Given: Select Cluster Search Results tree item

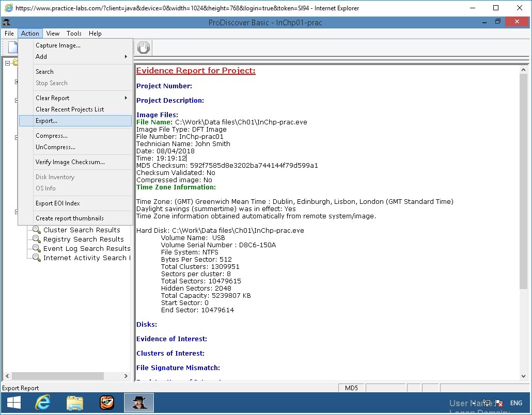Looking at the screenshot, I should tap(82, 230).
